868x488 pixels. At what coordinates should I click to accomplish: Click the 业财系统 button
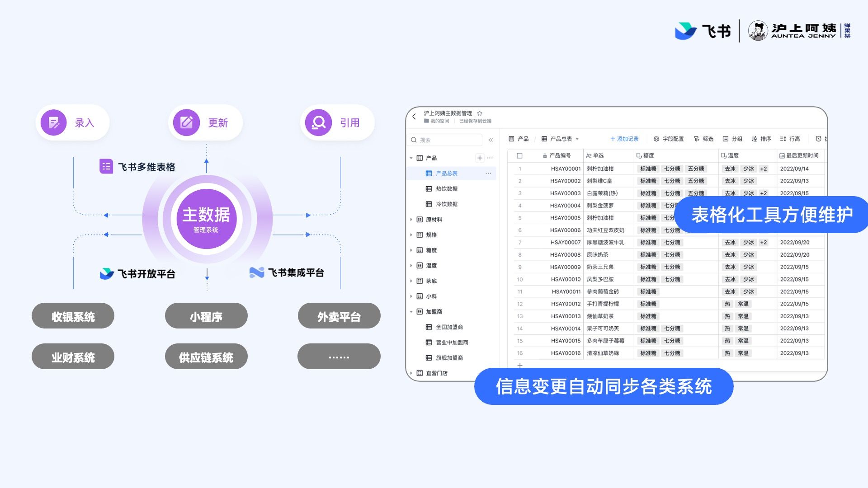(73, 357)
